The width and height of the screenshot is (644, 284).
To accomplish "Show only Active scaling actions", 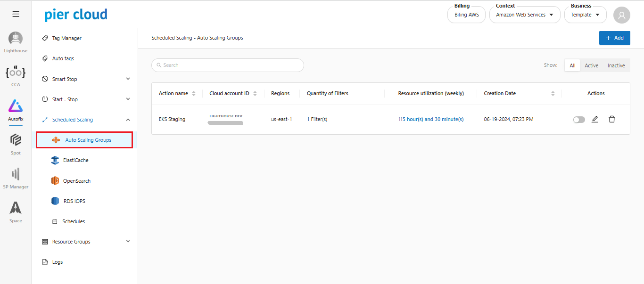I will pos(591,65).
